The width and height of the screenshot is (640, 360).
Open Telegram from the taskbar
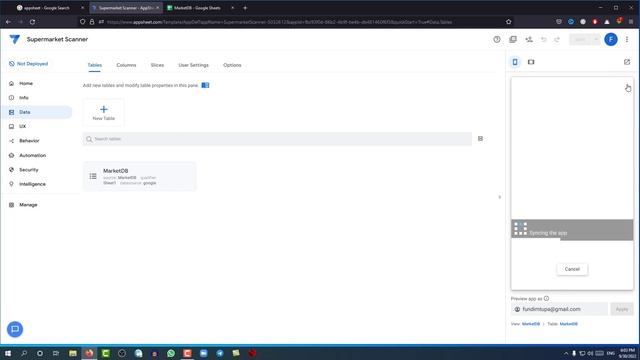(220, 353)
